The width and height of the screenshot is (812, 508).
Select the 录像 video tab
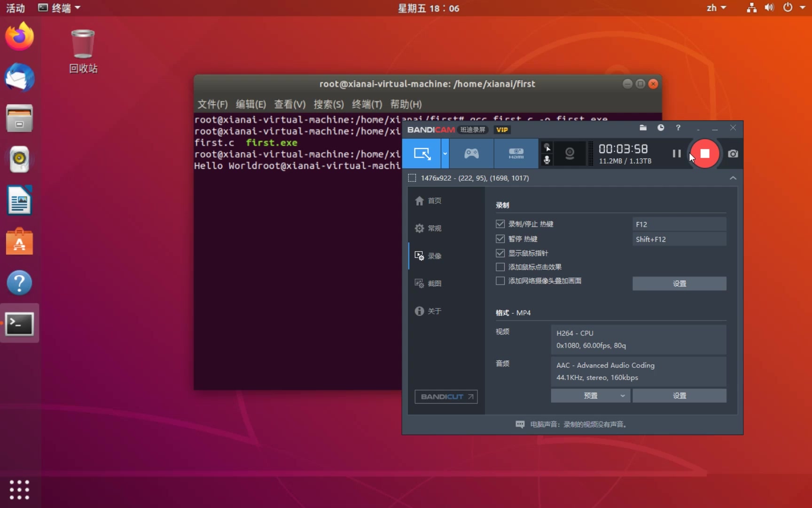pyautogui.click(x=428, y=256)
